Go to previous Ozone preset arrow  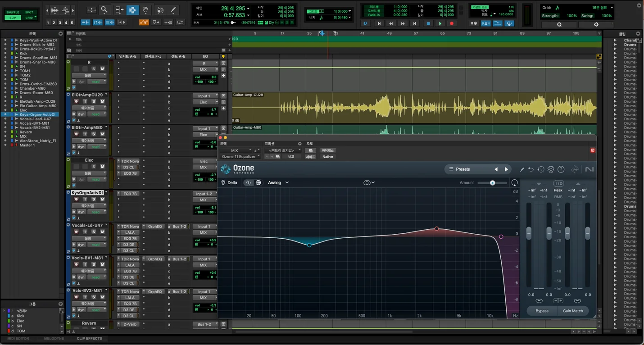496,169
